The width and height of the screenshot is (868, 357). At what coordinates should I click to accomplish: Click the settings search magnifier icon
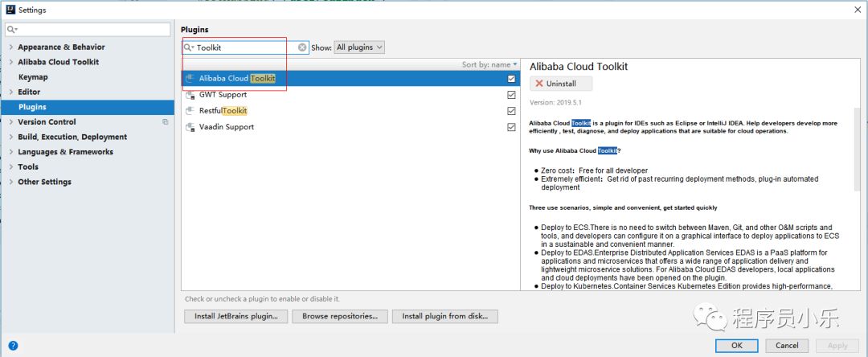click(x=12, y=29)
